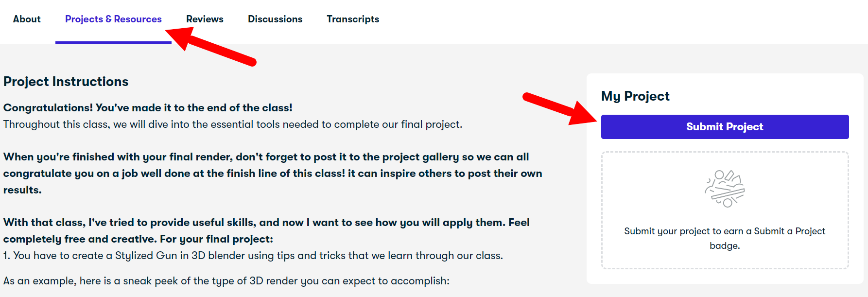Click the 'Submit your project to earn' badge text
Screen dimensions: 868x297
pos(725,238)
